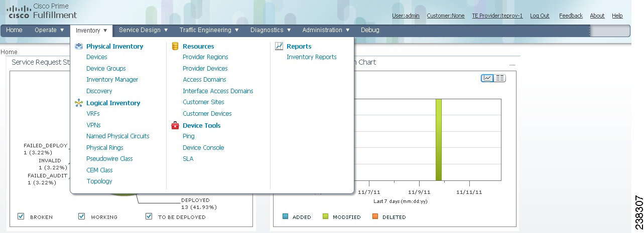Image resolution: width=644 pixels, height=233 pixels.
Task: Open Devices under Physical Inventory
Action: pyautogui.click(x=97, y=57)
